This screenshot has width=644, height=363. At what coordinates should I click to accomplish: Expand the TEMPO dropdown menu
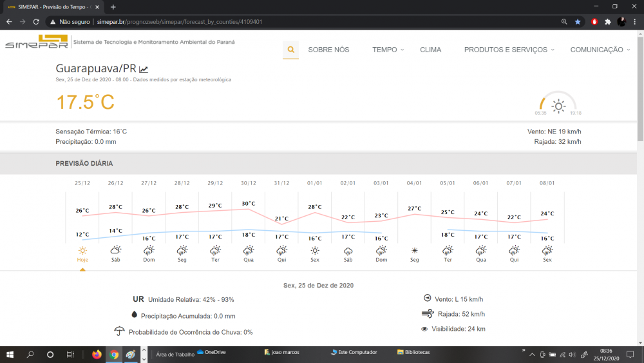pyautogui.click(x=388, y=50)
